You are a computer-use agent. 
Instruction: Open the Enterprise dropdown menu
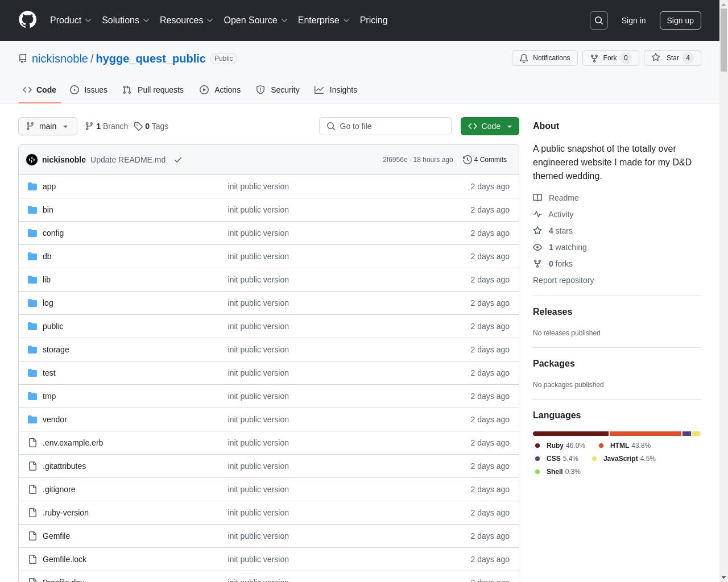[x=324, y=20]
